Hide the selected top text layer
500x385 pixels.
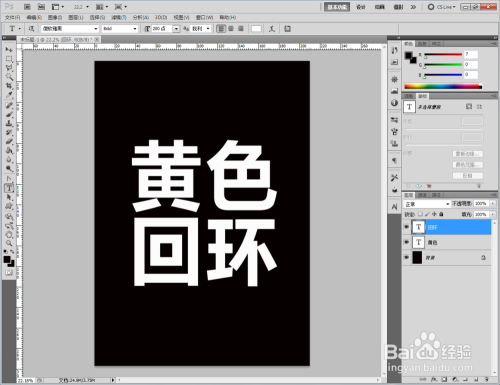click(x=406, y=227)
